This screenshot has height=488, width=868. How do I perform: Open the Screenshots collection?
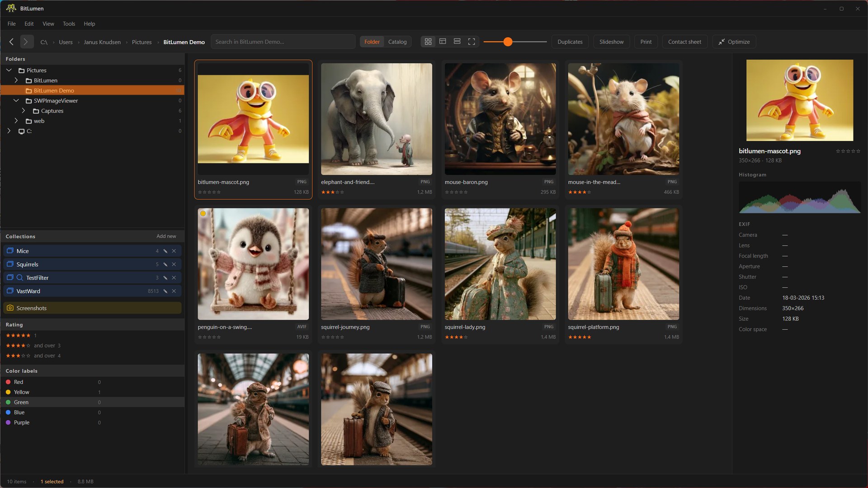(x=92, y=308)
